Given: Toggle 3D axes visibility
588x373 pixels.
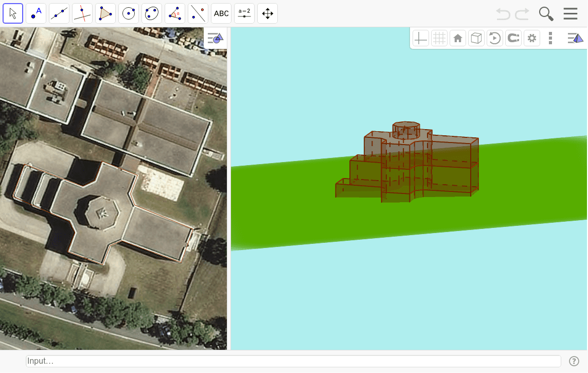Looking at the screenshot, I should [420, 38].
